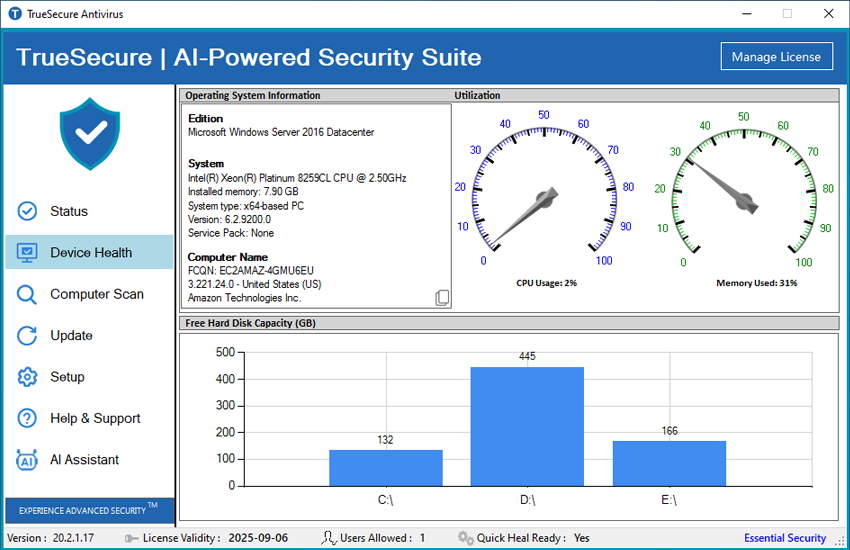The image size is (850, 550).
Task: Click the Computer Scan magnifier icon
Action: [27, 294]
